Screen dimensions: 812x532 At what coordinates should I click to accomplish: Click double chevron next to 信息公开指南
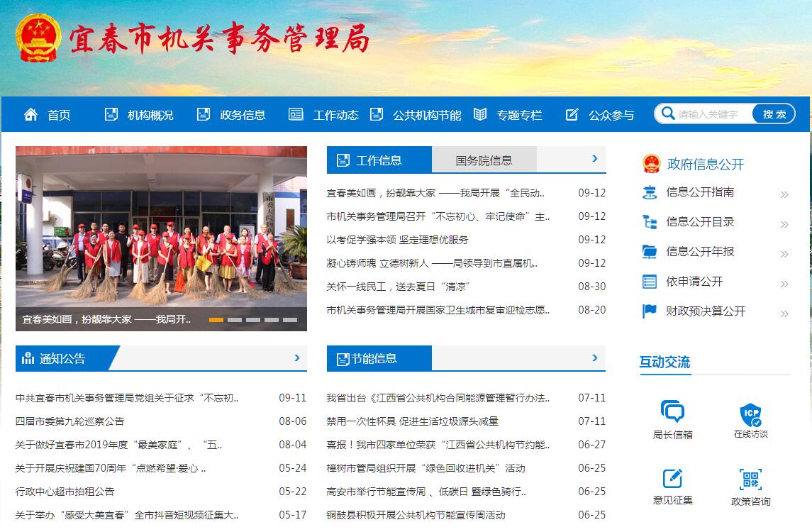pos(784,195)
